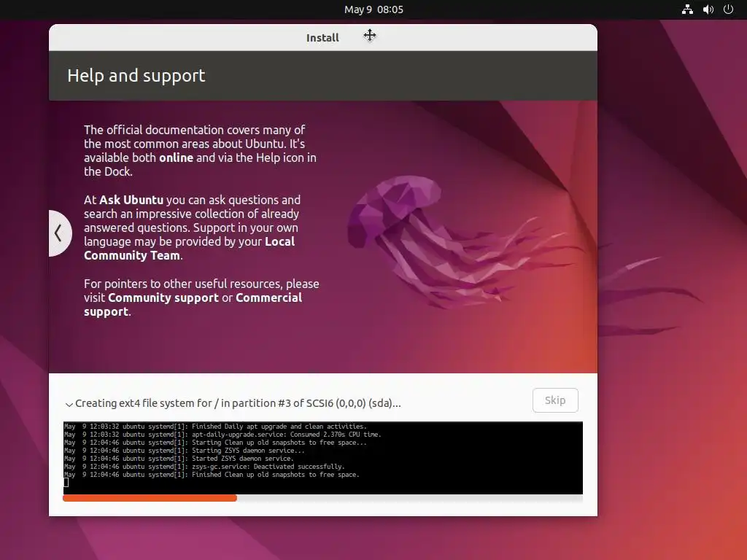The width and height of the screenshot is (747, 560).
Task: Open the Community support link
Action: (163, 297)
